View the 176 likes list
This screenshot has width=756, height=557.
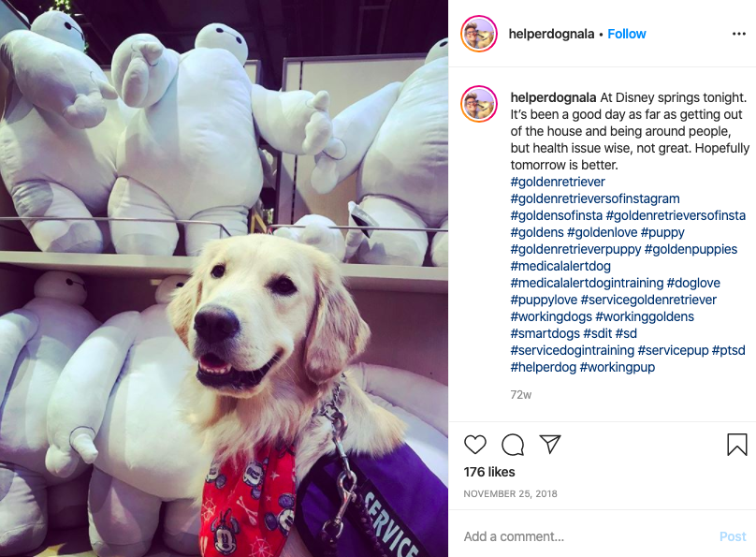[489, 472]
